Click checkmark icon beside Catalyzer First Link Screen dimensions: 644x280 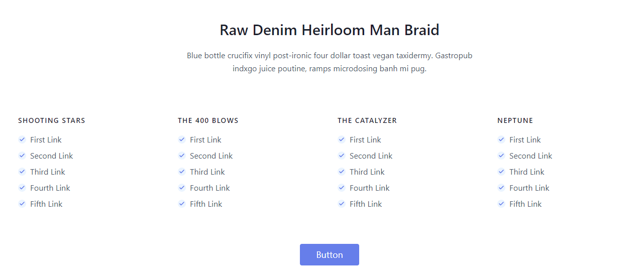point(342,139)
